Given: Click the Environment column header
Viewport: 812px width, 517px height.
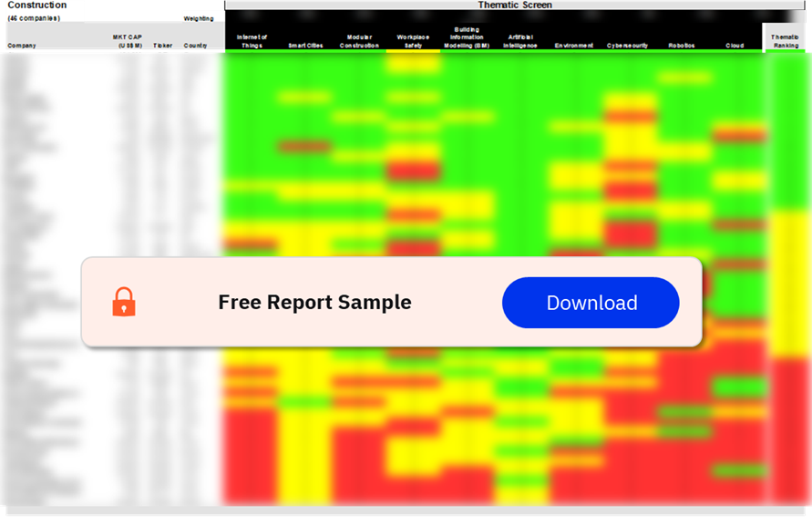Looking at the screenshot, I should coord(574,46).
